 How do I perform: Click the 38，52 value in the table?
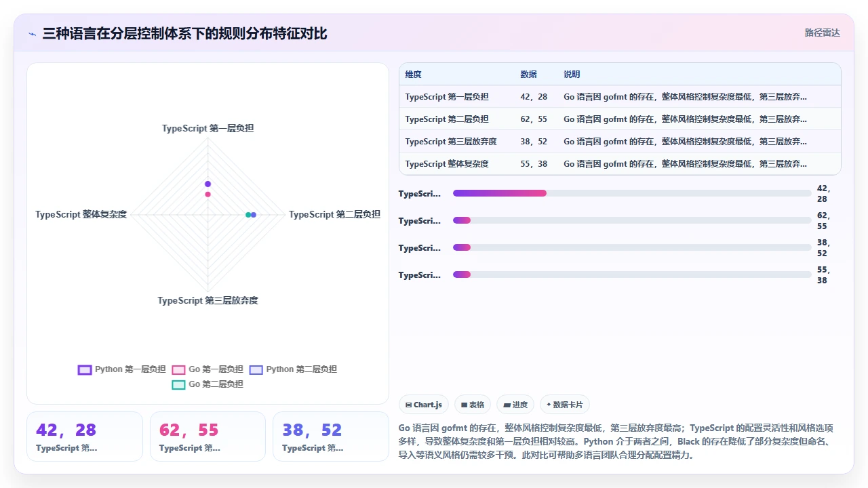coord(534,142)
